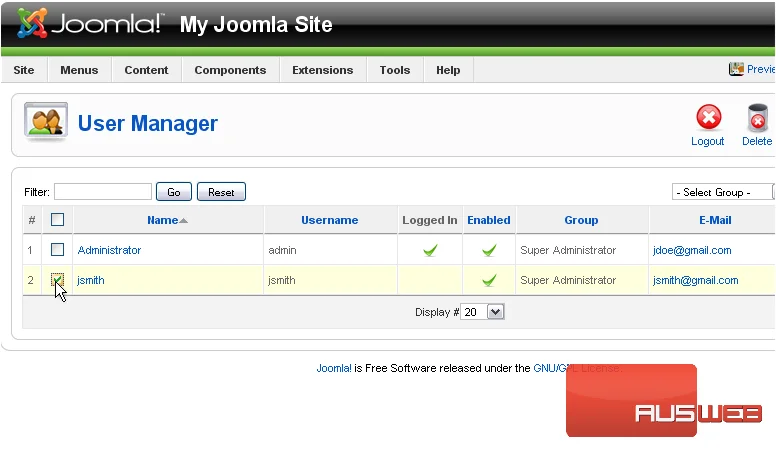
Task: Open jsmith@gmail.com email link
Action: pyautogui.click(x=695, y=280)
